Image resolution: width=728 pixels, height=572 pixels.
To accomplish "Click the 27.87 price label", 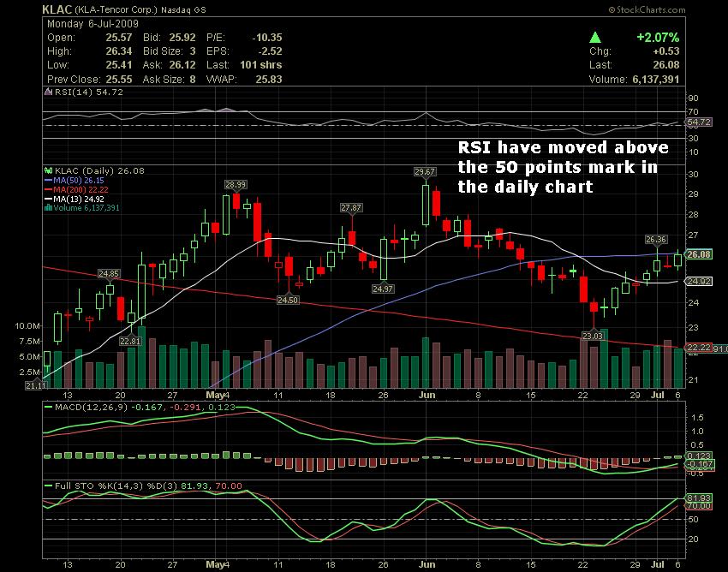I will click(351, 207).
